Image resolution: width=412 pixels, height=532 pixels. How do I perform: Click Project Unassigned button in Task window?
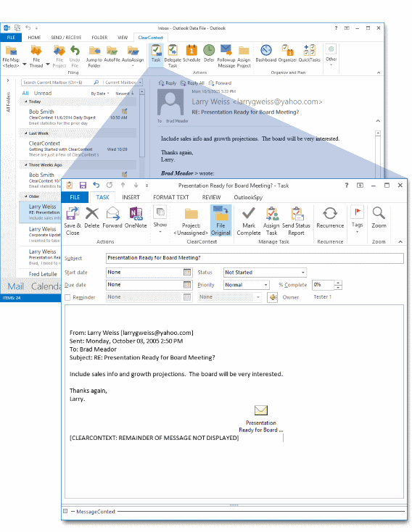click(191, 221)
